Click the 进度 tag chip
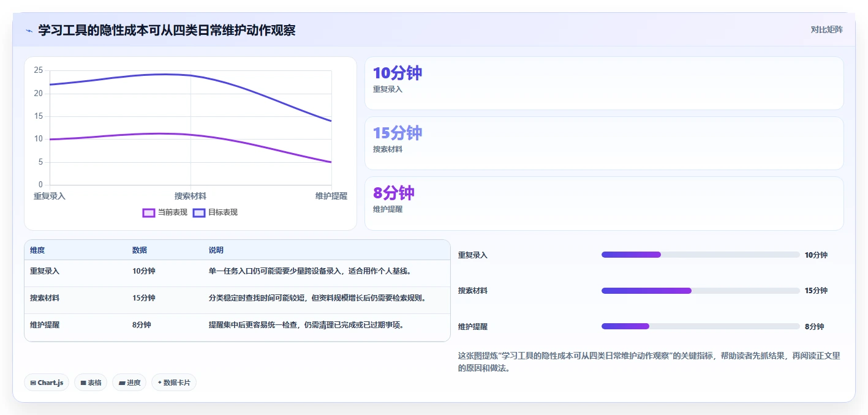 (x=129, y=383)
